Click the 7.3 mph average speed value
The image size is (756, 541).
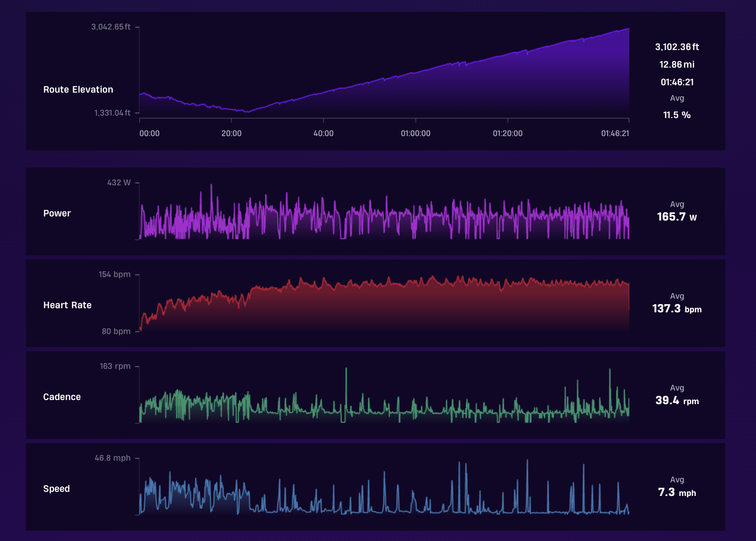677,492
